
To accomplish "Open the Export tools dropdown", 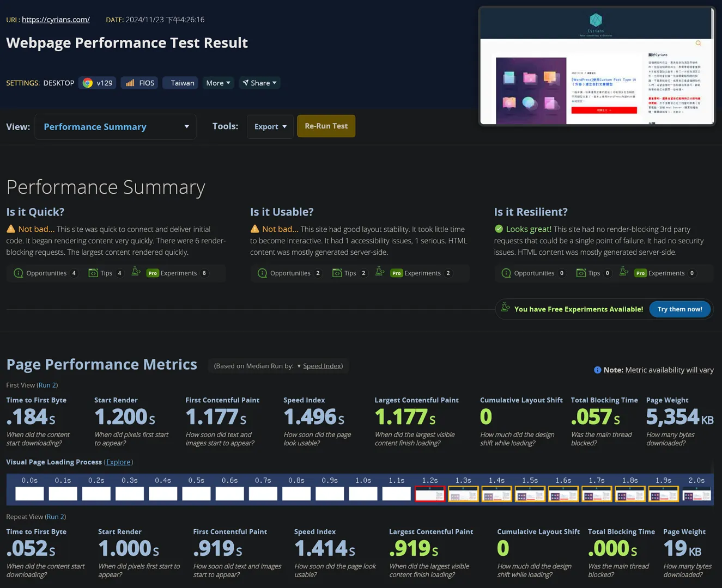I will pos(270,126).
